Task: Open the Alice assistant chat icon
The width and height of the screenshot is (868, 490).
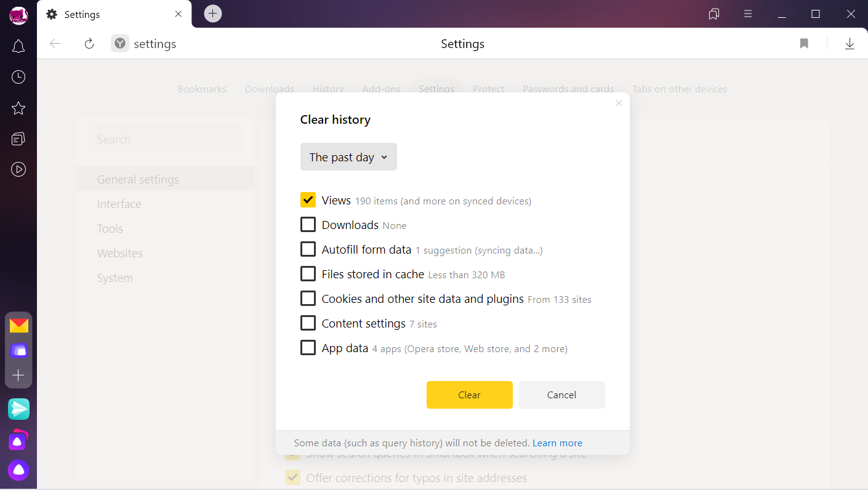Action: 18,440
